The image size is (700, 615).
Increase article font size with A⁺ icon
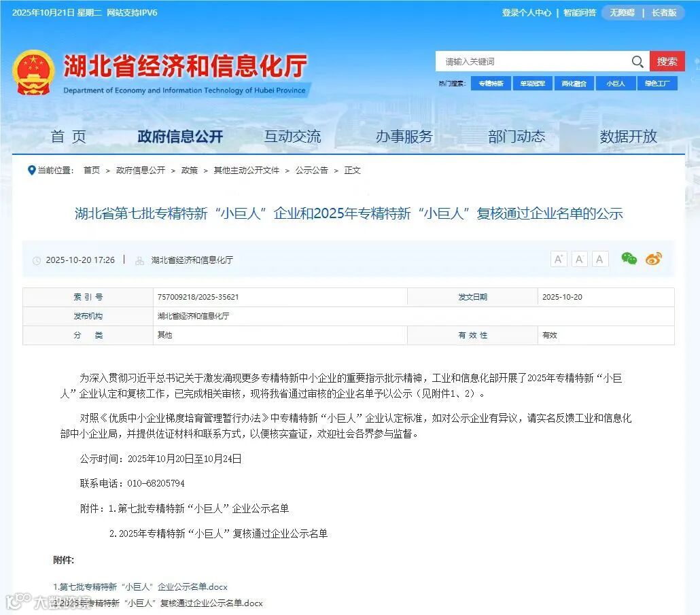pyautogui.click(x=558, y=259)
